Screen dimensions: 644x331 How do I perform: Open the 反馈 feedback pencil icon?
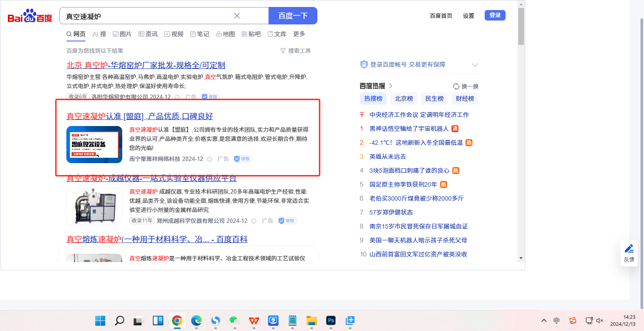[629, 249]
